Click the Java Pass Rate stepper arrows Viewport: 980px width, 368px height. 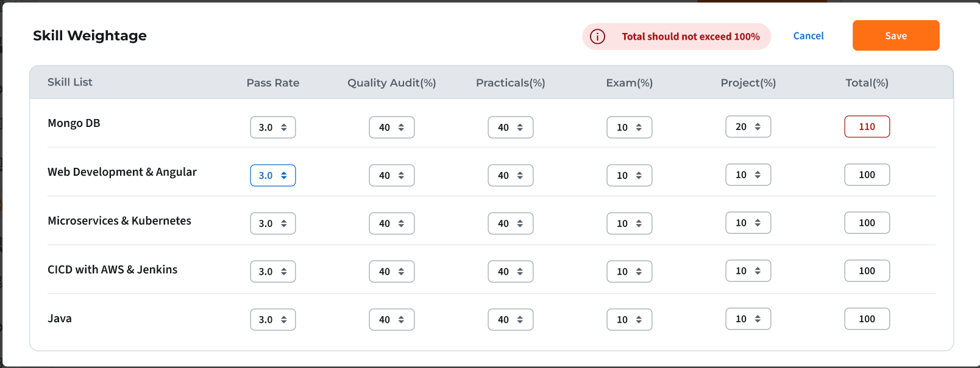(x=284, y=320)
